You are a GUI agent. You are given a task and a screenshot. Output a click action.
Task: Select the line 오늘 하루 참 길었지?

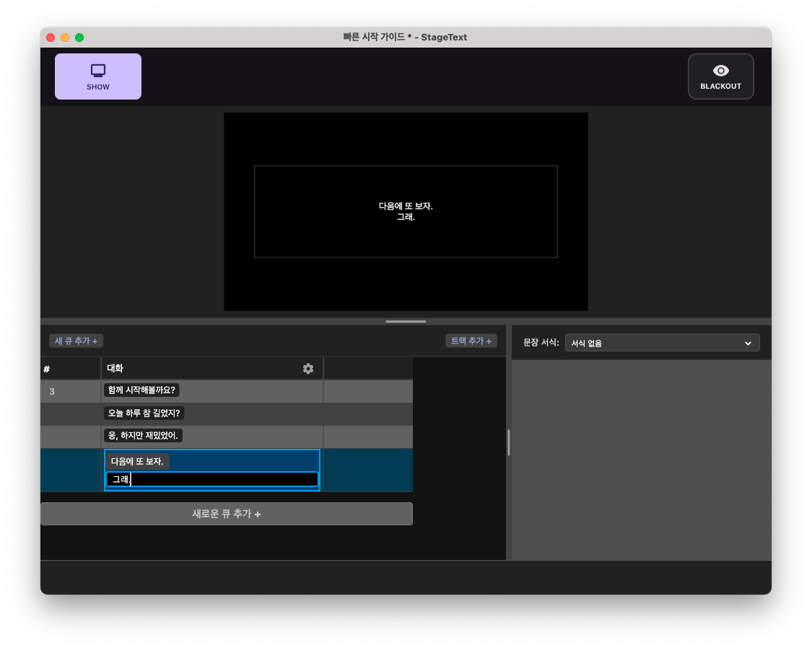145,413
